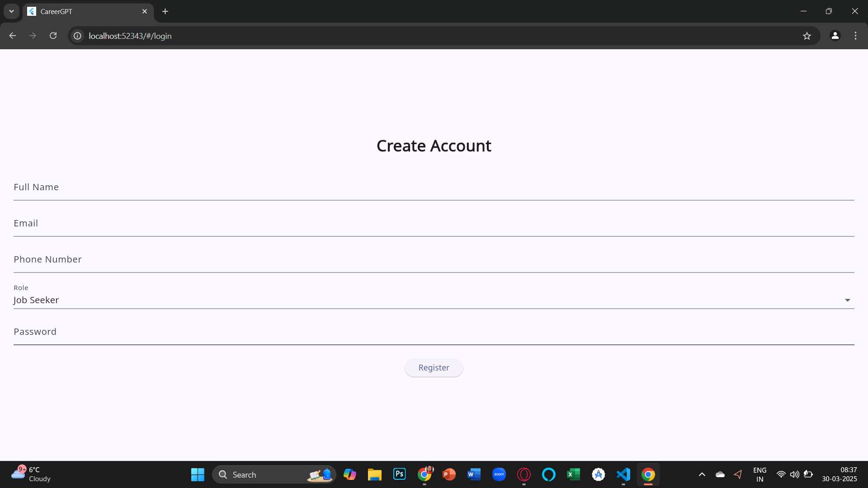Bookmark this page with star icon

coord(807,36)
